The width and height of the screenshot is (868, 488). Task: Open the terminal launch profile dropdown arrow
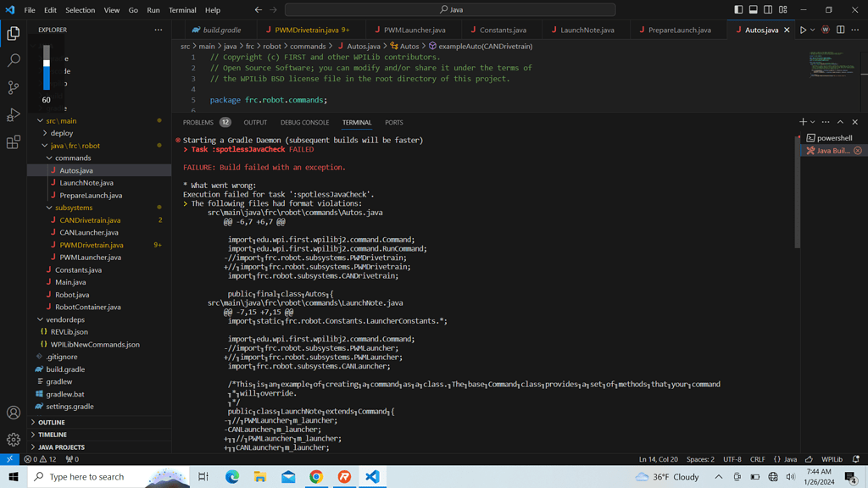(x=812, y=122)
